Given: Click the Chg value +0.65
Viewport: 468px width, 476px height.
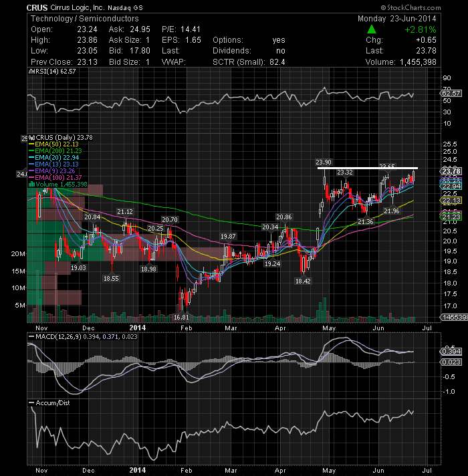Looking at the screenshot, I should [x=426, y=40].
